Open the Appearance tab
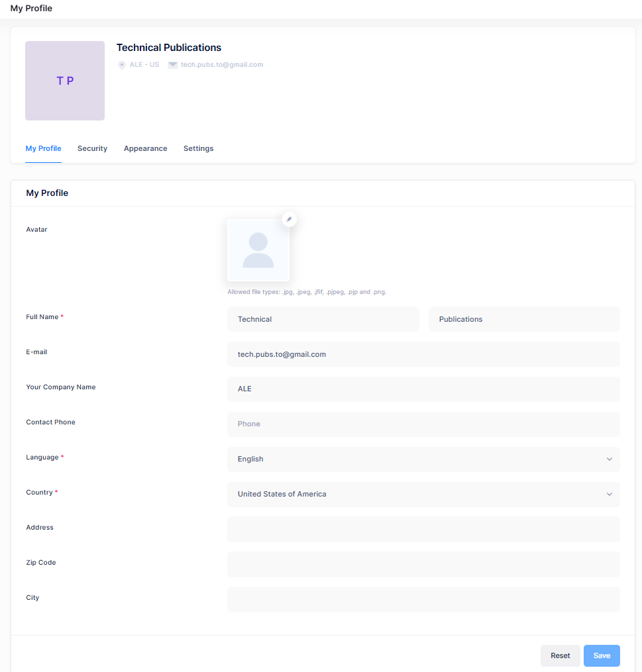Viewport: 642px width, 672px height. tap(145, 148)
